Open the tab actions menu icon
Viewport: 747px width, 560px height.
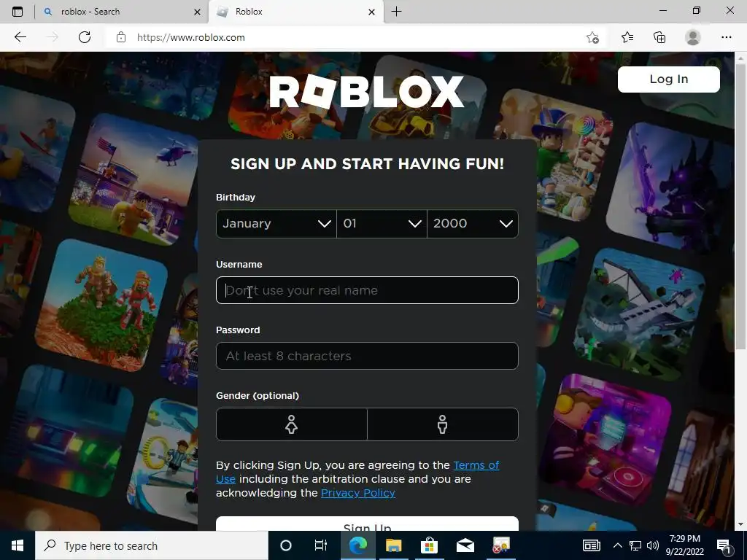[x=18, y=12]
